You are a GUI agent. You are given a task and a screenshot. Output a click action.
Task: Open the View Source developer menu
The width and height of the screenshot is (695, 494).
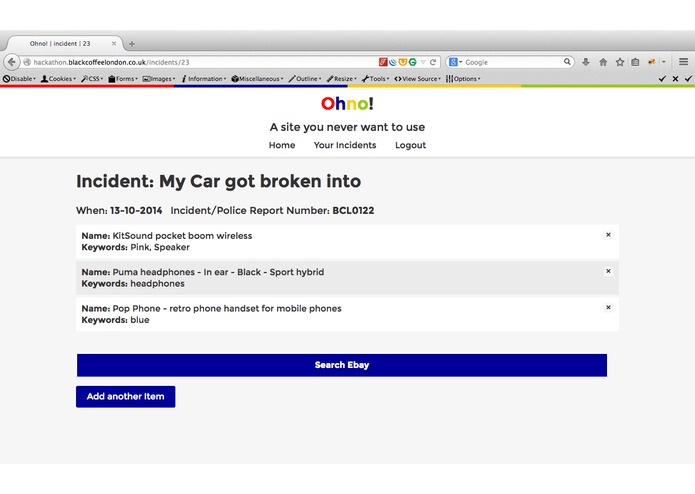click(418, 79)
